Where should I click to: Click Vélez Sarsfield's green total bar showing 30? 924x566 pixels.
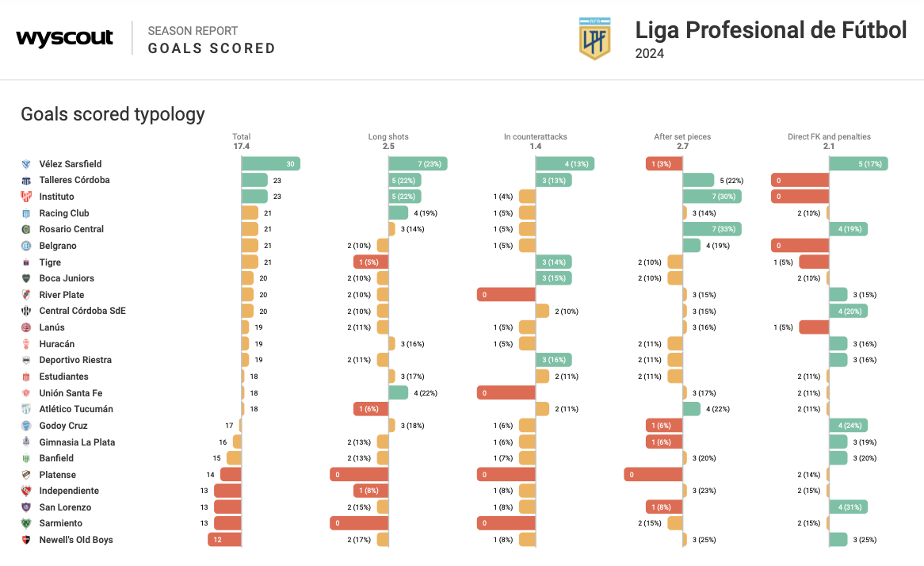pyautogui.click(x=270, y=164)
